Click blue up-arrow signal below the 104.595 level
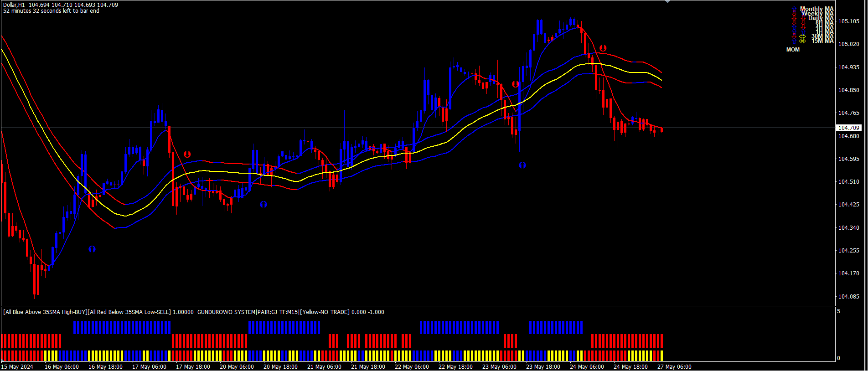Screen dimensions: 868x371 coord(522,165)
